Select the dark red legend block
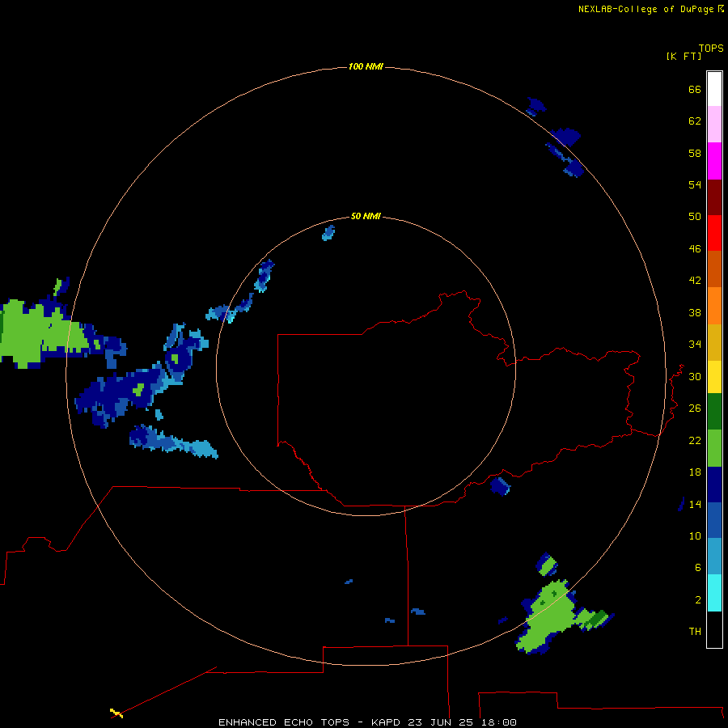This screenshot has width=728, height=728. coord(714,197)
